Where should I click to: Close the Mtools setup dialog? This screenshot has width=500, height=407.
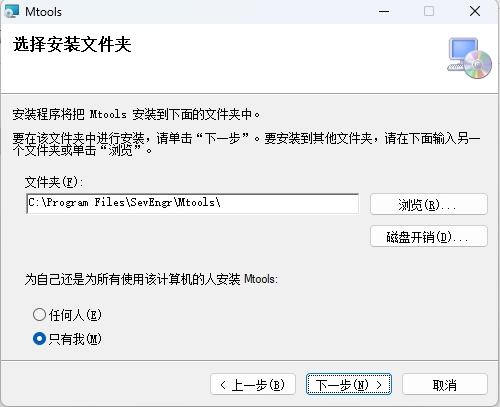pyautogui.click(x=475, y=12)
